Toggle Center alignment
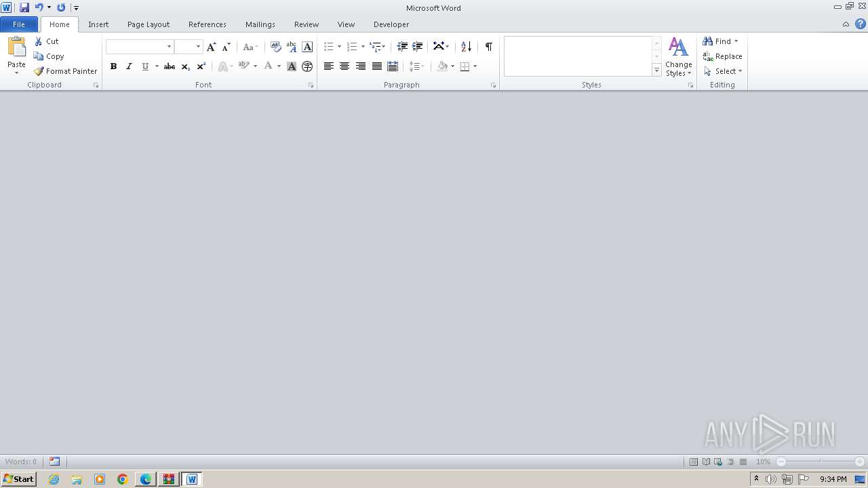The height and width of the screenshot is (488, 868). point(344,66)
